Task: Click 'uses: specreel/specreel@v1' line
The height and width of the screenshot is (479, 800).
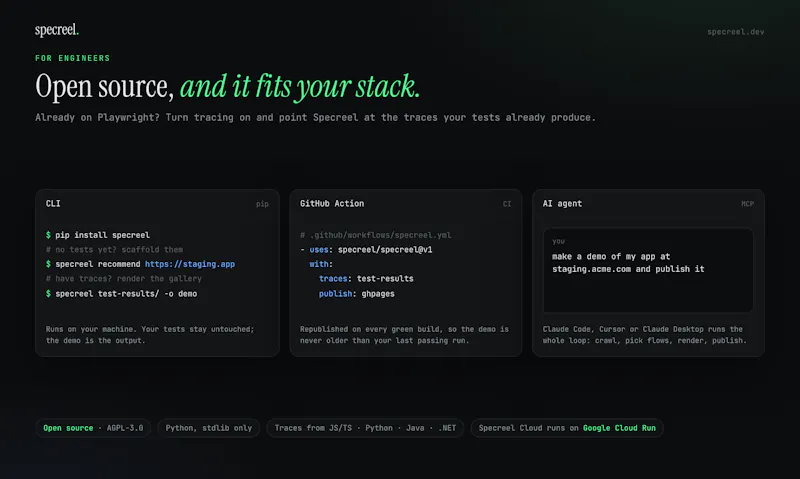Action: [366, 249]
